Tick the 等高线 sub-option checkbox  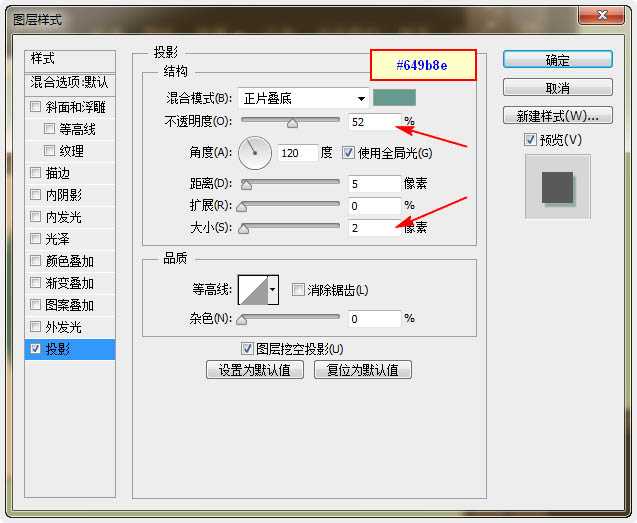tap(49, 129)
